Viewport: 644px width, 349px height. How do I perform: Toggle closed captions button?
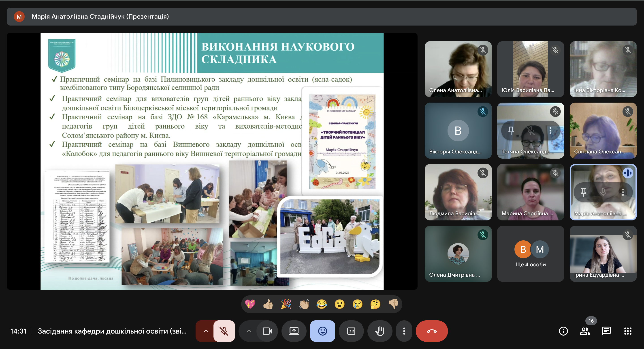[351, 331]
